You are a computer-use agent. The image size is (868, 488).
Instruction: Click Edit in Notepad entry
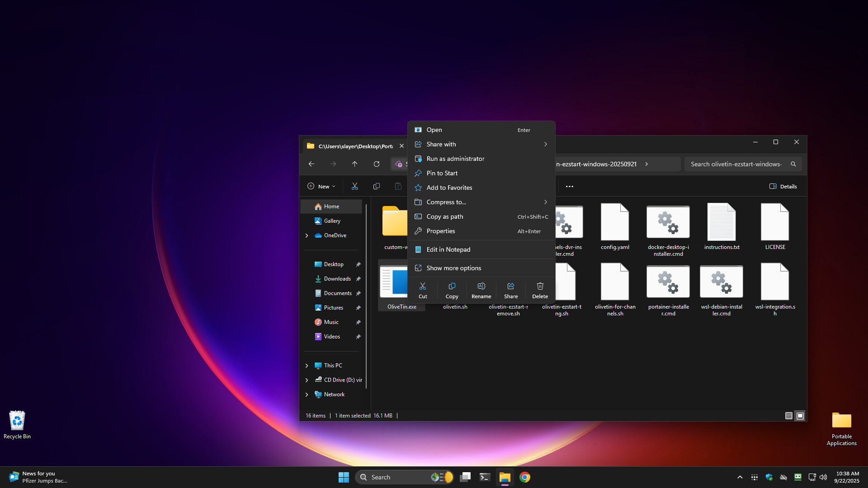(x=448, y=249)
